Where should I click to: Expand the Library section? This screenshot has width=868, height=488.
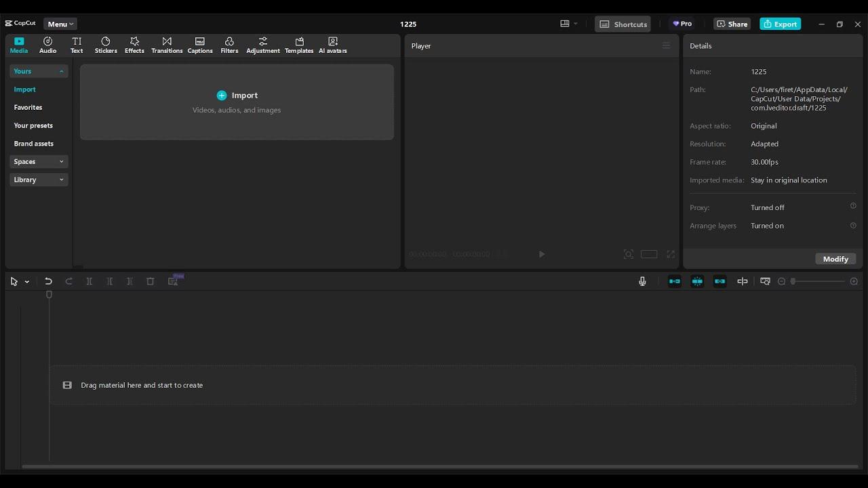(x=39, y=180)
